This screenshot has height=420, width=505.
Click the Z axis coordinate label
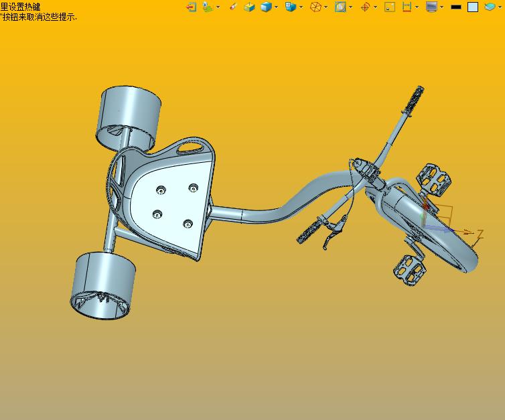coord(480,234)
